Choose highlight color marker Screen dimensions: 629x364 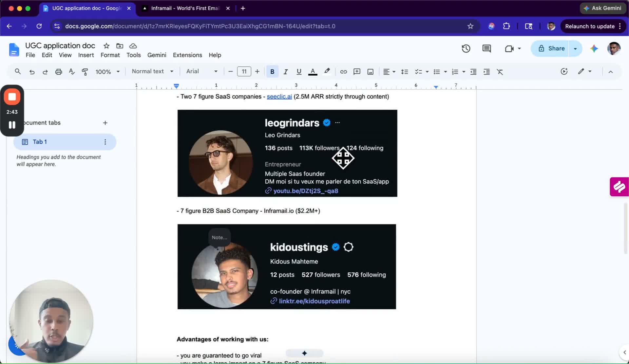[327, 72]
